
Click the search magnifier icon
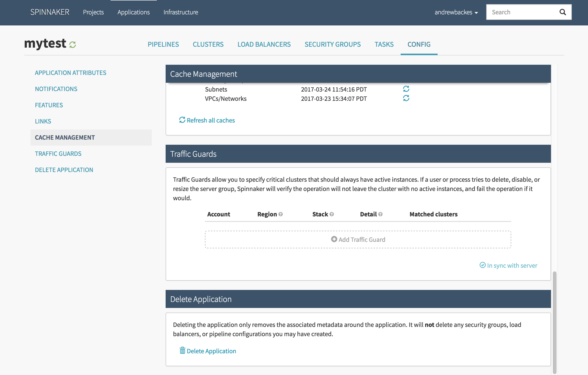(x=562, y=12)
